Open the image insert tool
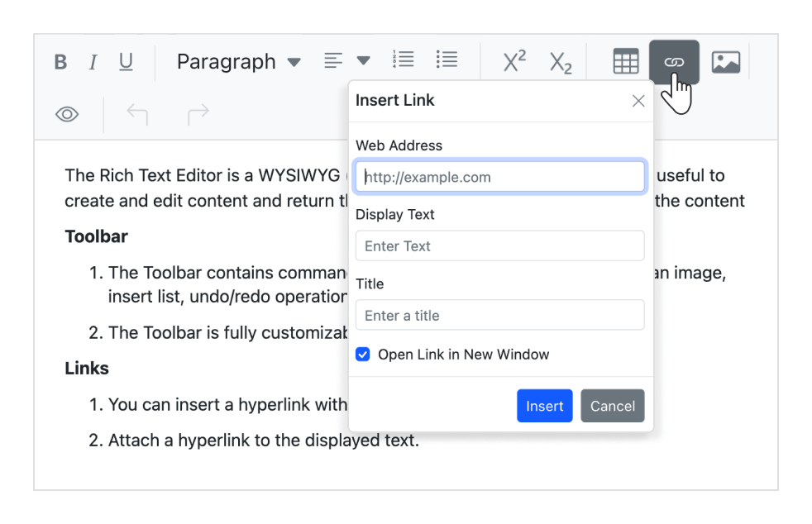Image resolution: width=812 pixels, height=524 pixels. click(725, 61)
